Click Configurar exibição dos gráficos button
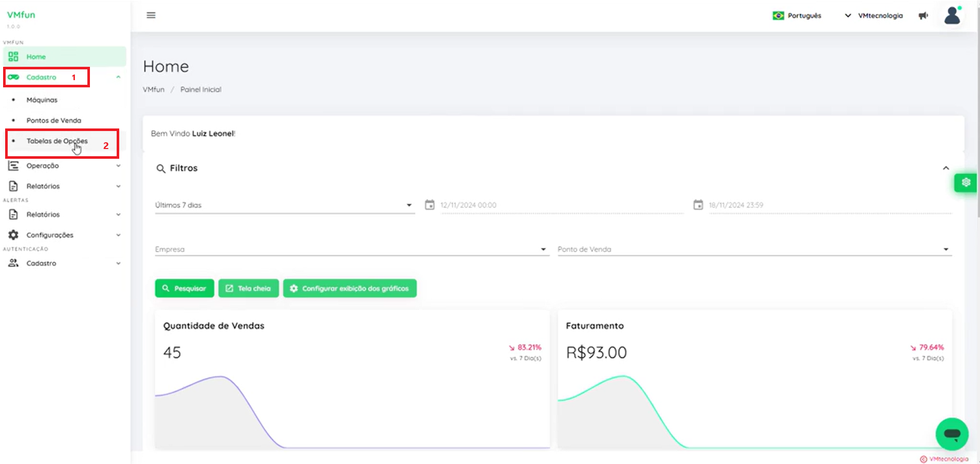Screen dimensions: 980x464 [350, 288]
